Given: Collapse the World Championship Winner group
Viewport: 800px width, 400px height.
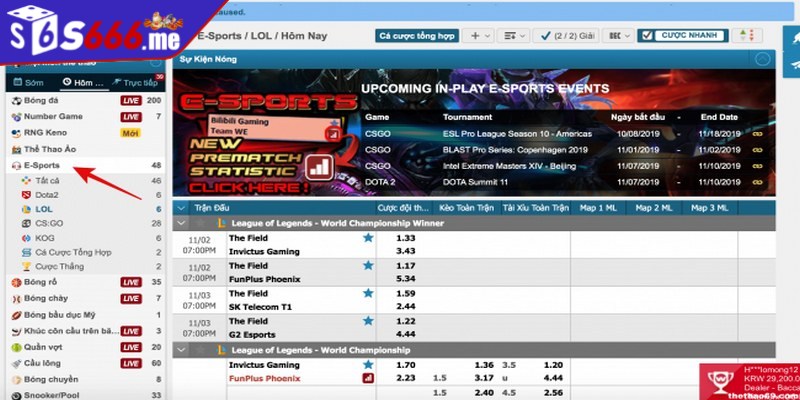Looking at the screenshot, I should [x=181, y=223].
